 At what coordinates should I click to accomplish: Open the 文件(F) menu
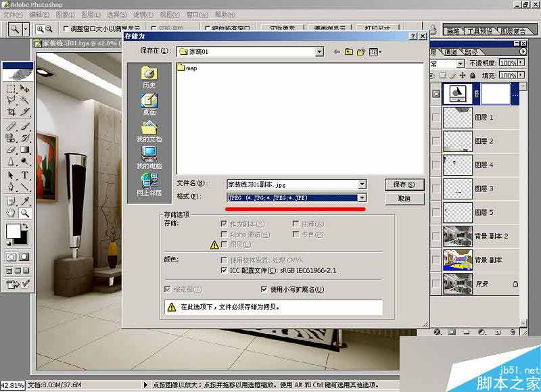[13, 14]
